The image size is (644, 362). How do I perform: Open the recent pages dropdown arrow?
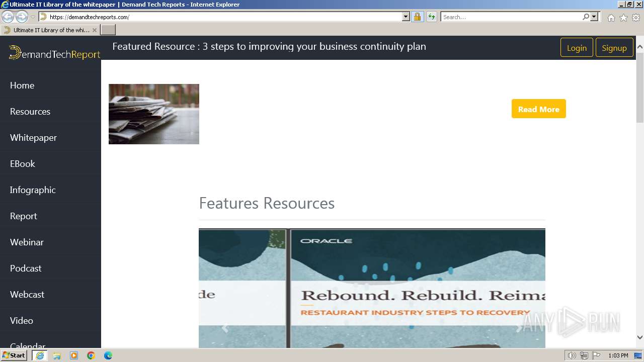(33, 17)
